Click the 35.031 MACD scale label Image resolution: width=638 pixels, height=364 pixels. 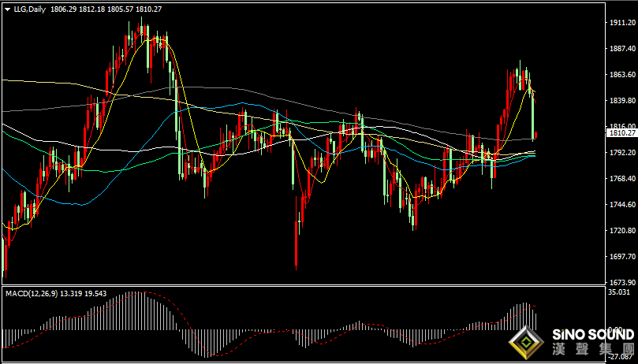coord(618,292)
